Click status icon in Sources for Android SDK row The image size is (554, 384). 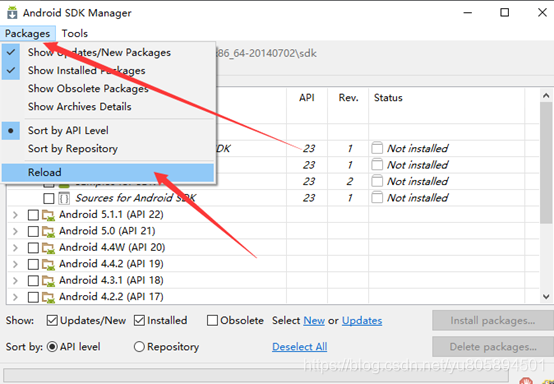(x=377, y=198)
